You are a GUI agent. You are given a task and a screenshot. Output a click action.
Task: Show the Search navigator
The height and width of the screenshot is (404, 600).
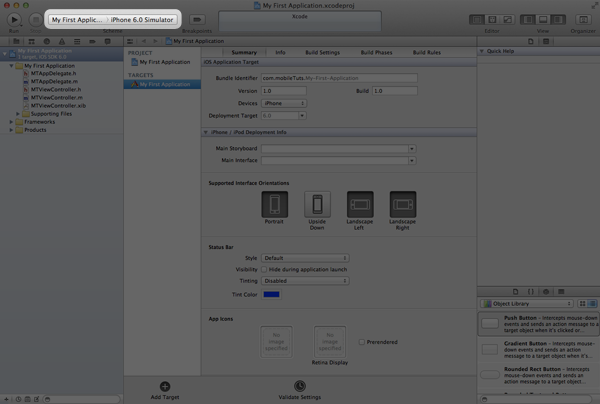point(47,41)
